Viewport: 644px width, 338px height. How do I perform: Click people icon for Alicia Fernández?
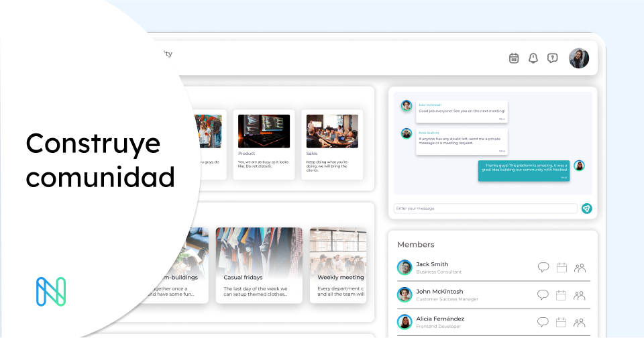[580, 323]
